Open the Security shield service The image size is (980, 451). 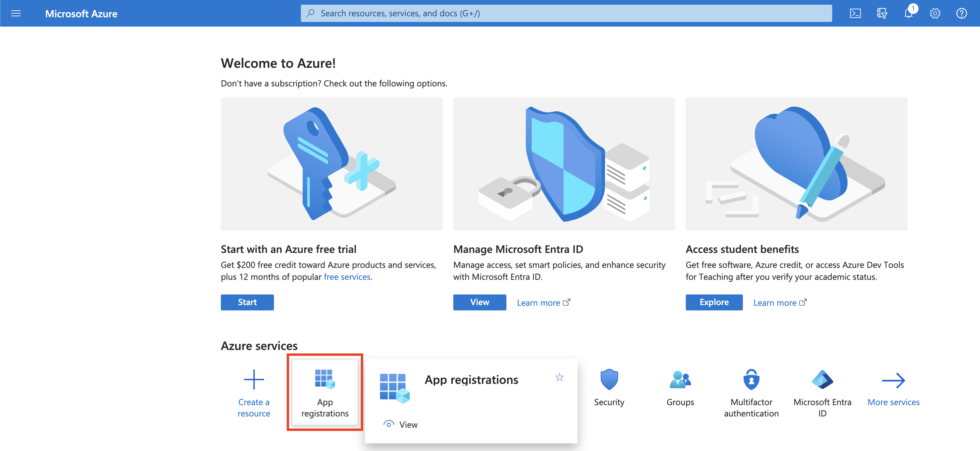click(609, 380)
